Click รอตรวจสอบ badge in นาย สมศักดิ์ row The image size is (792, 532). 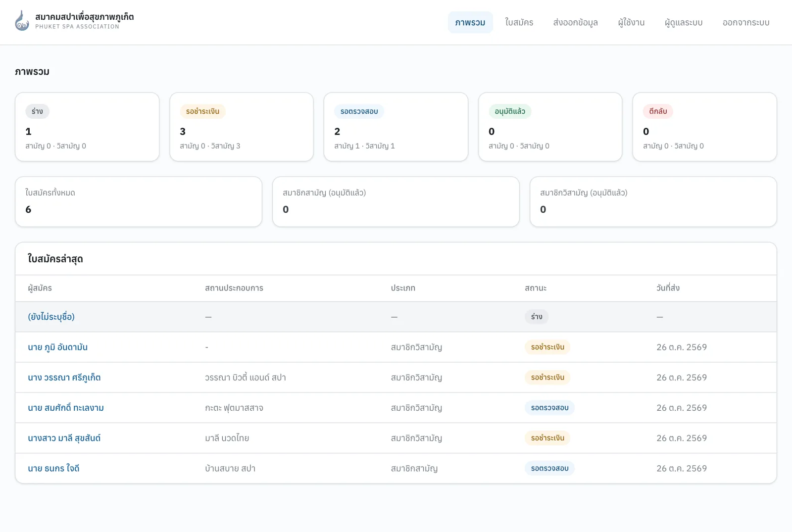[x=549, y=408]
